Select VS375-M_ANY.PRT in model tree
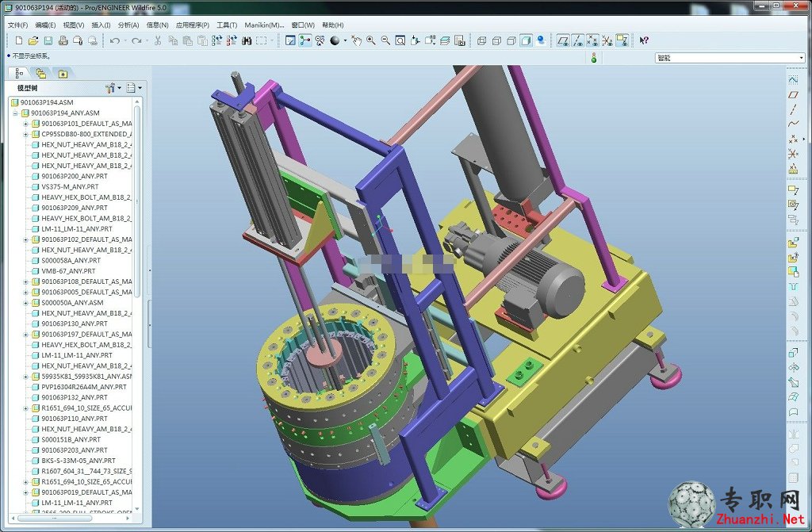This screenshot has width=812, height=532. click(70, 186)
